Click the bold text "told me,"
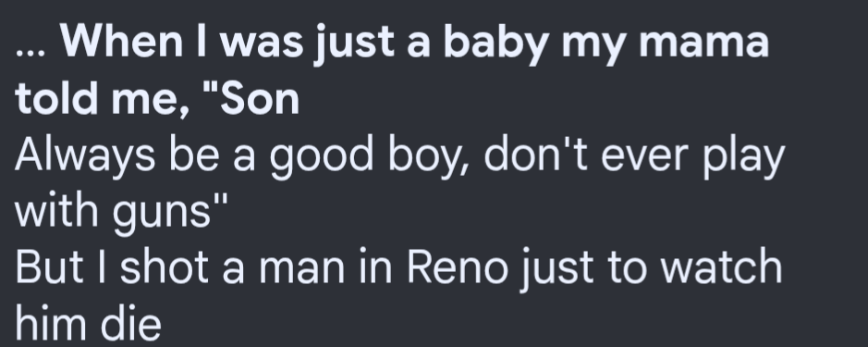 click(103, 99)
